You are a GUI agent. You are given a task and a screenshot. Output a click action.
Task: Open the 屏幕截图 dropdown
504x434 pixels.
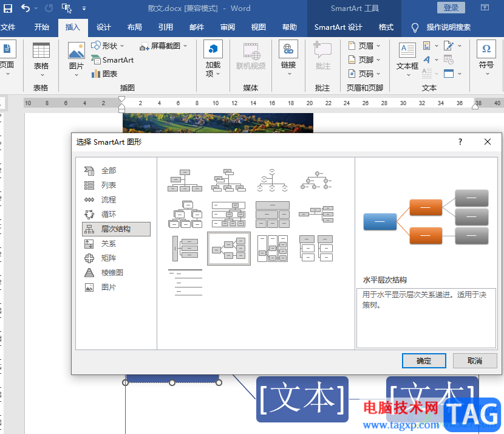(x=163, y=46)
